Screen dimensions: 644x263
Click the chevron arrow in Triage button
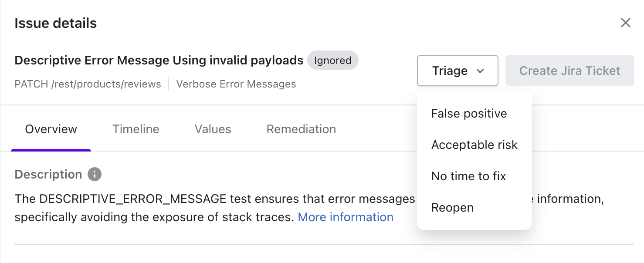point(480,71)
